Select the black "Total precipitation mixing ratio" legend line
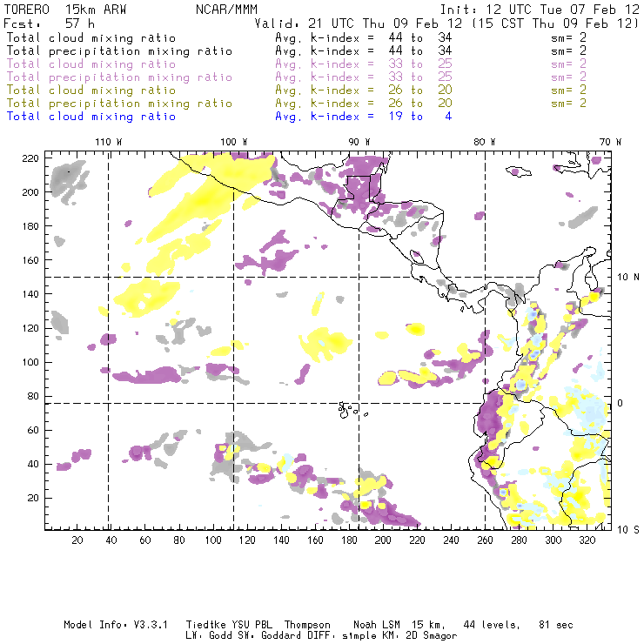The height and width of the screenshot is (644, 644). point(119,51)
